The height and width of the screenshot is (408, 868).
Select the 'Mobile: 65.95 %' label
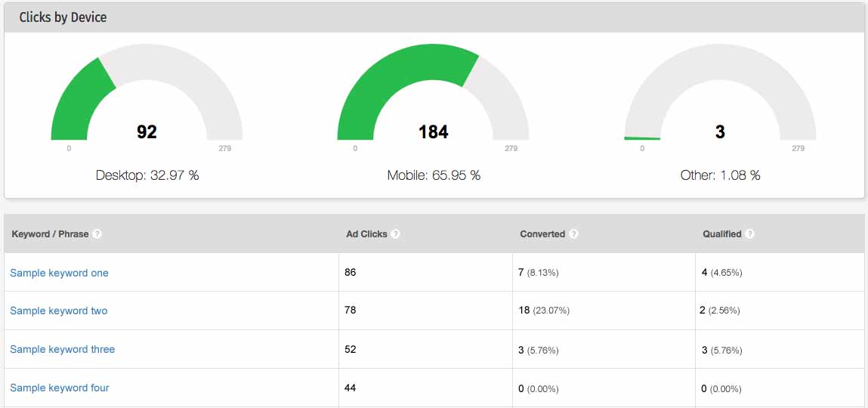tap(434, 175)
